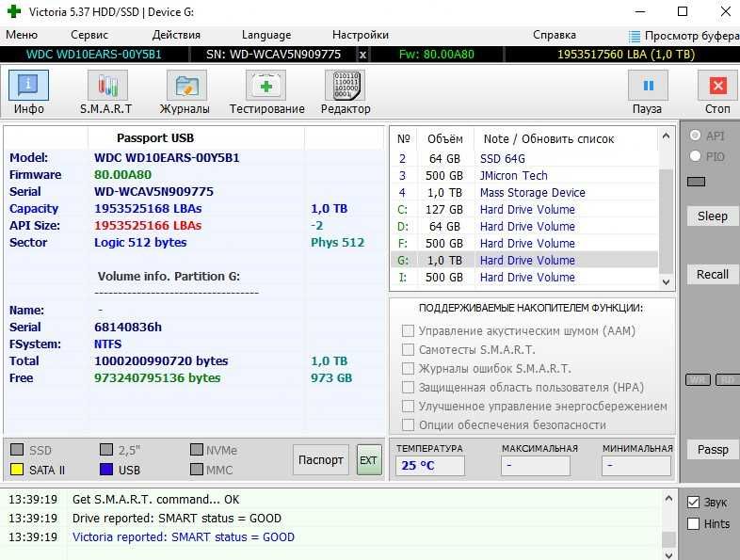Open the Редактор hex editor icon

click(x=345, y=86)
